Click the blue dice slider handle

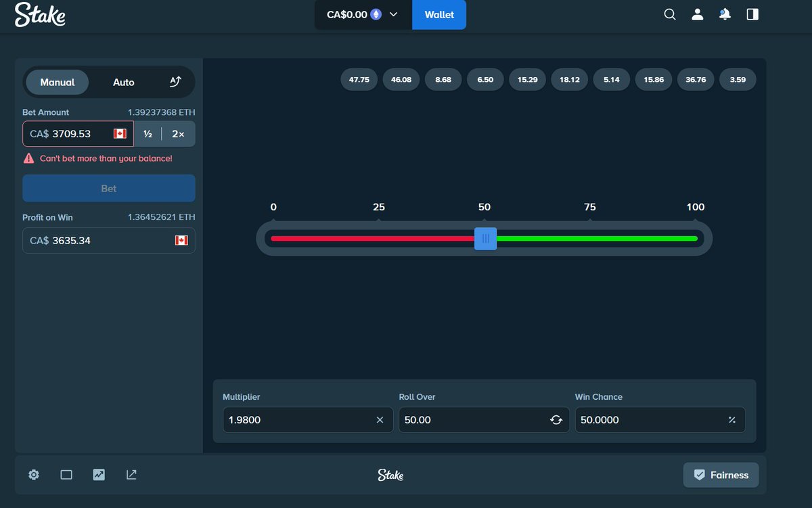coord(485,238)
